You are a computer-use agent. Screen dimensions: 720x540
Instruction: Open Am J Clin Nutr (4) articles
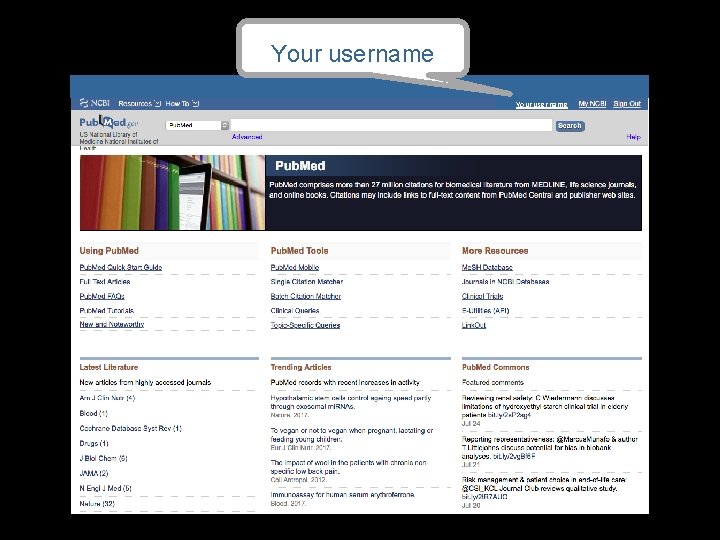click(x=107, y=398)
